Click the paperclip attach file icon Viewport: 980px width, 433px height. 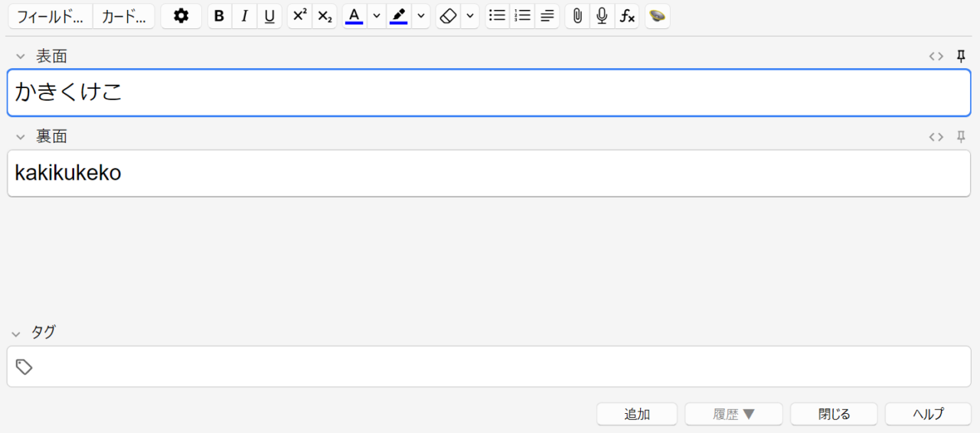coord(577,16)
